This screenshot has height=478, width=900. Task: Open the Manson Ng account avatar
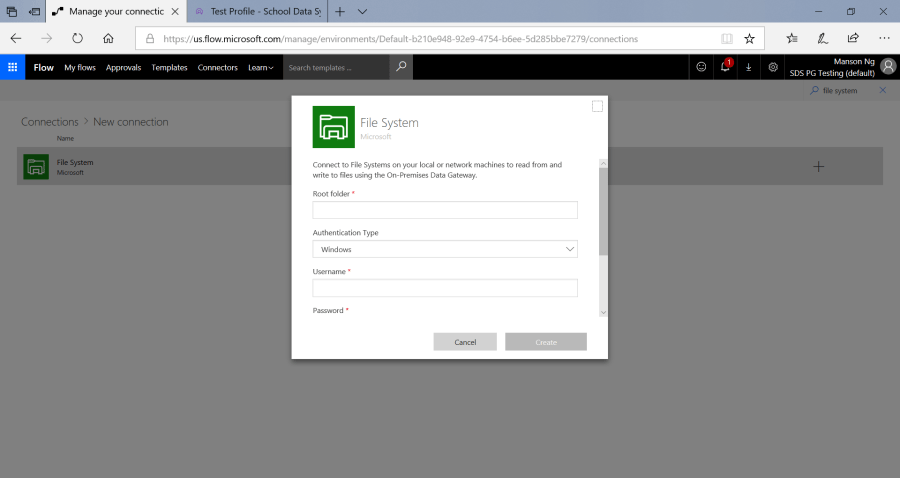pos(888,67)
